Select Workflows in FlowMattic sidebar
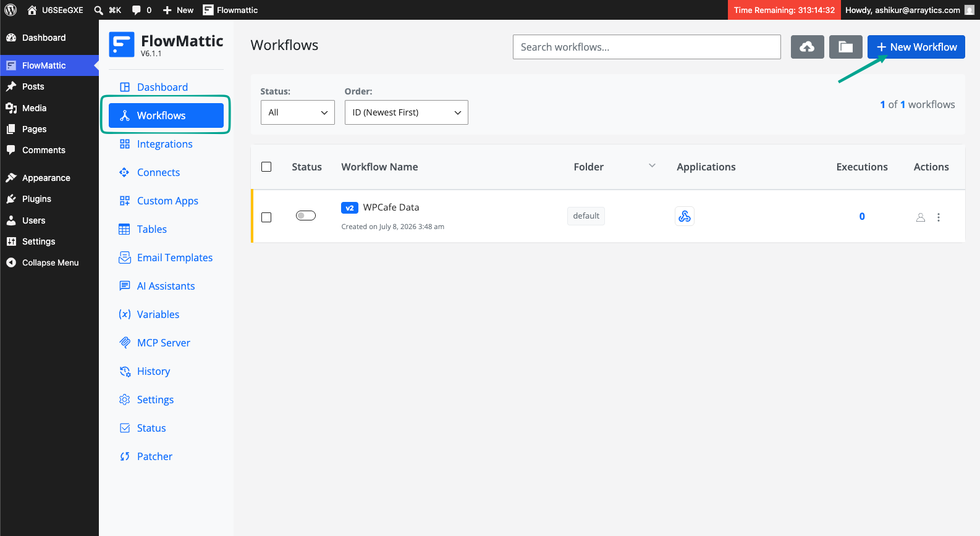Image resolution: width=980 pixels, height=536 pixels. tap(166, 115)
